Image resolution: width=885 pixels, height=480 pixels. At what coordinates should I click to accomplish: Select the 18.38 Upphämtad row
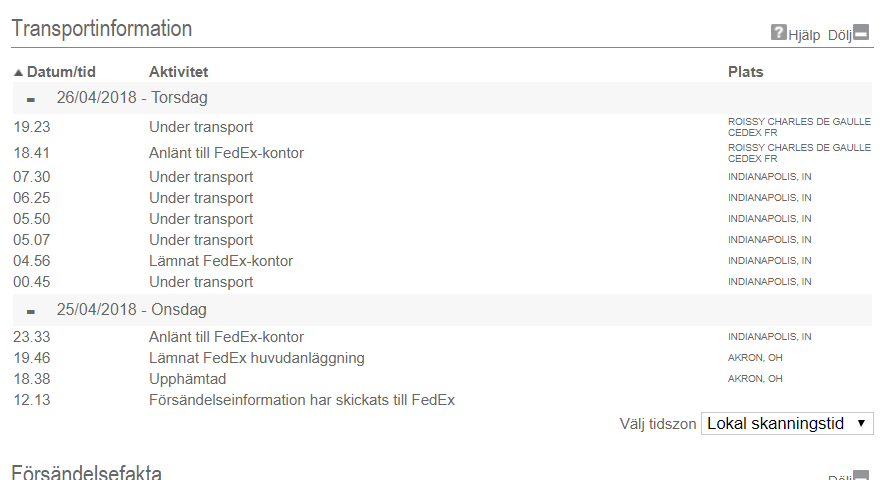[442, 379]
